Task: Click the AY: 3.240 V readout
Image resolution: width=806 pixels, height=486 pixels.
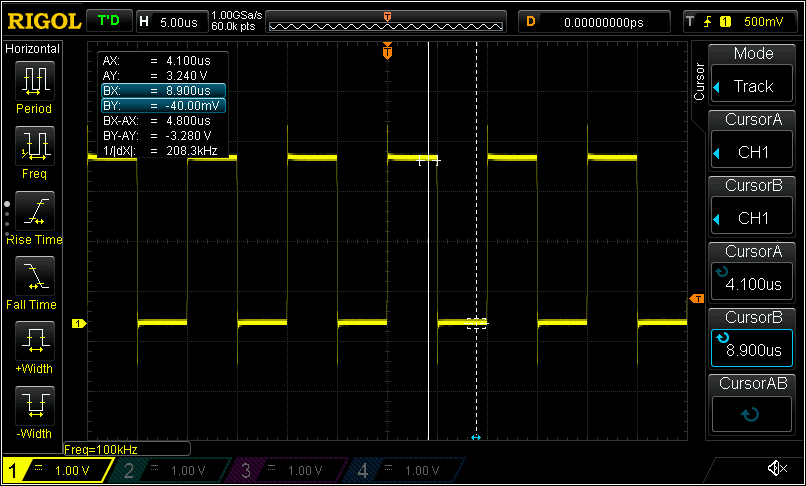Action: click(x=155, y=76)
